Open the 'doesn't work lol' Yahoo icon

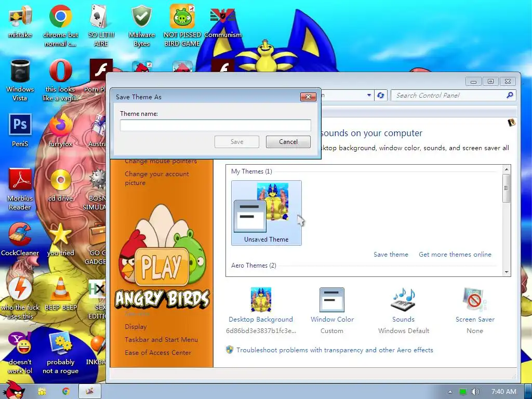click(x=20, y=353)
